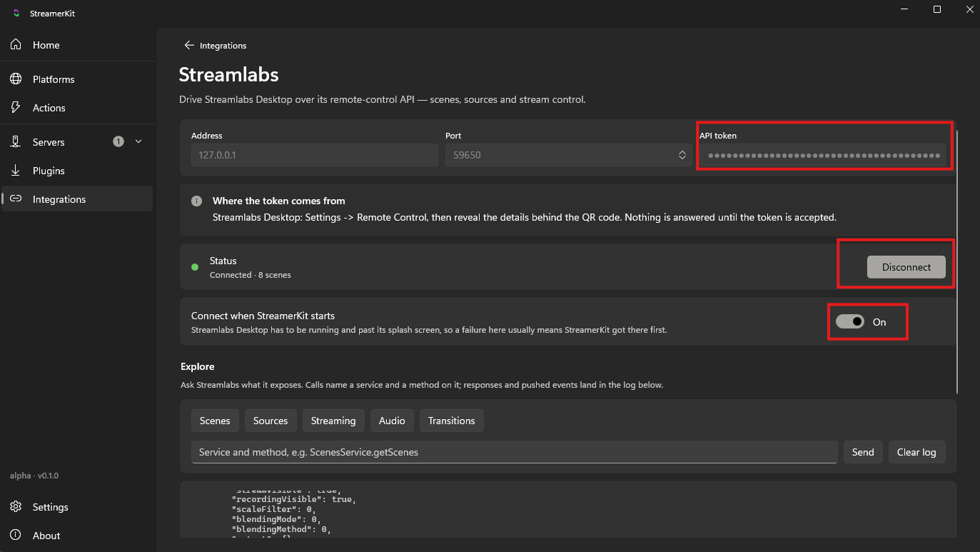Click the Streamlabs page heading
Image resolution: width=980 pixels, height=552 pixels.
click(228, 74)
